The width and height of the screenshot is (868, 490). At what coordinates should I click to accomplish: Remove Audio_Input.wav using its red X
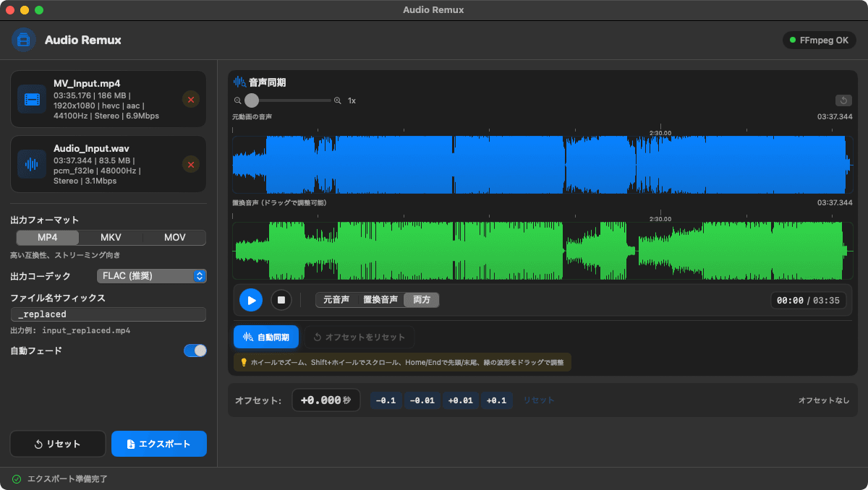click(x=190, y=164)
